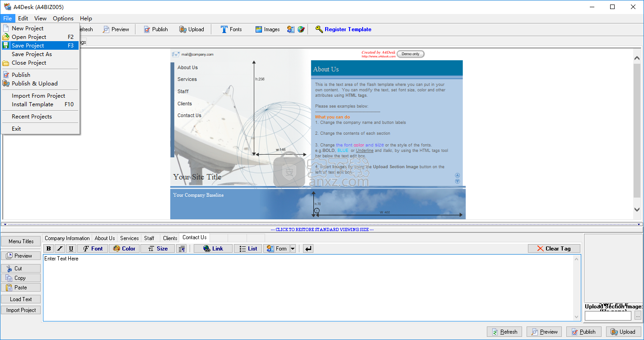Click the Publish toolbar button at top
This screenshot has height=340, width=644.
pos(156,29)
